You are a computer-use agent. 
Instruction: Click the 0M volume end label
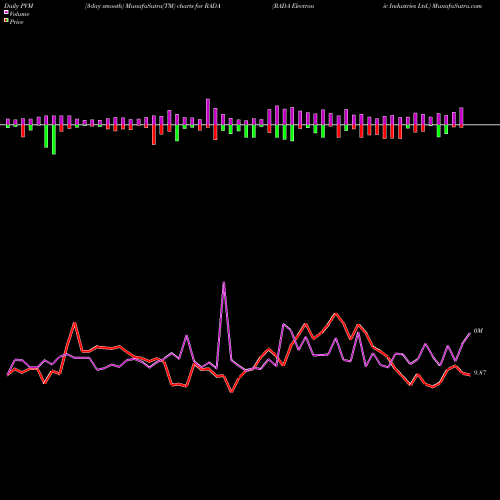tap(478, 331)
